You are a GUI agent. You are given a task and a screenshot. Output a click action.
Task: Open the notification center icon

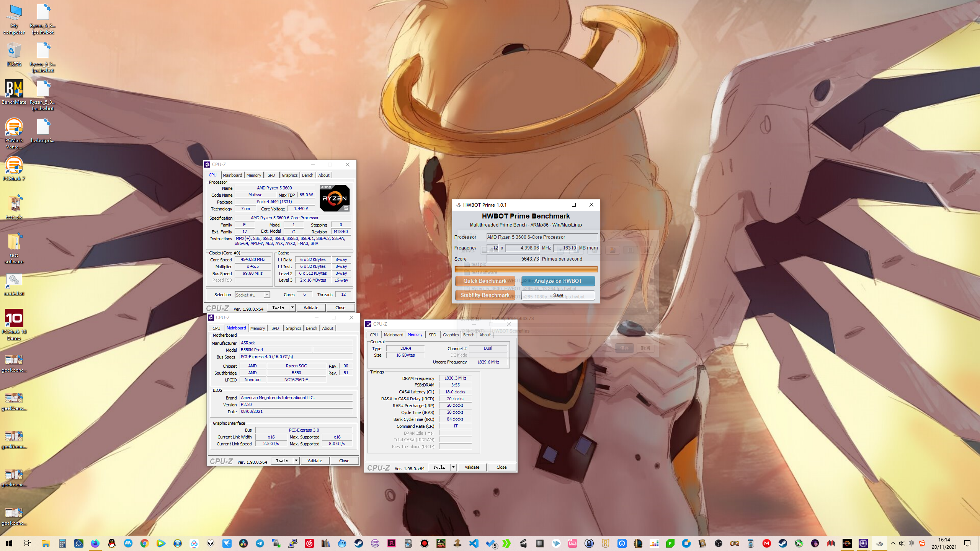pos(967,543)
